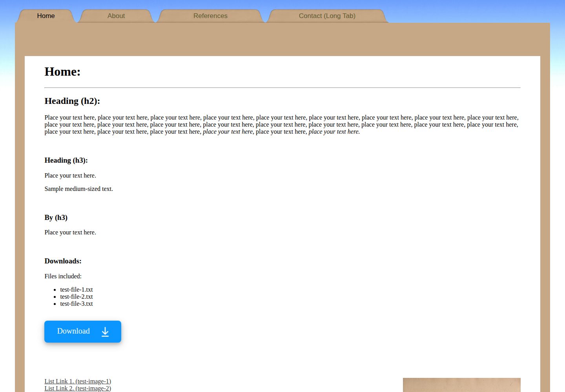
Task: Select test-file-2.txt list item
Action: click(77, 297)
